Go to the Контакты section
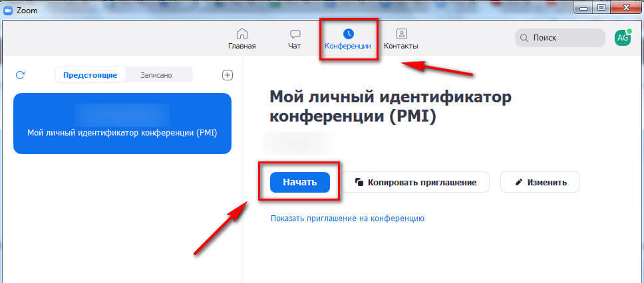 click(x=401, y=39)
